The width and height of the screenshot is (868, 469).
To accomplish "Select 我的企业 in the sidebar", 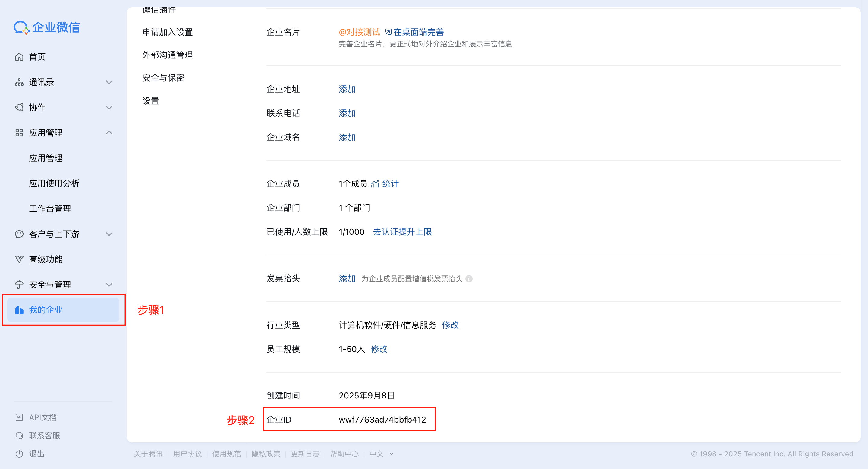I will pyautogui.click(x=63, y=310).
